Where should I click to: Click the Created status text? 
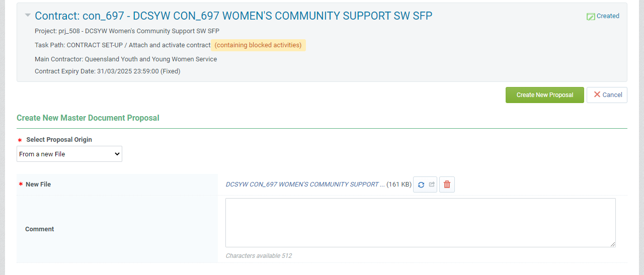coord(608,16)
